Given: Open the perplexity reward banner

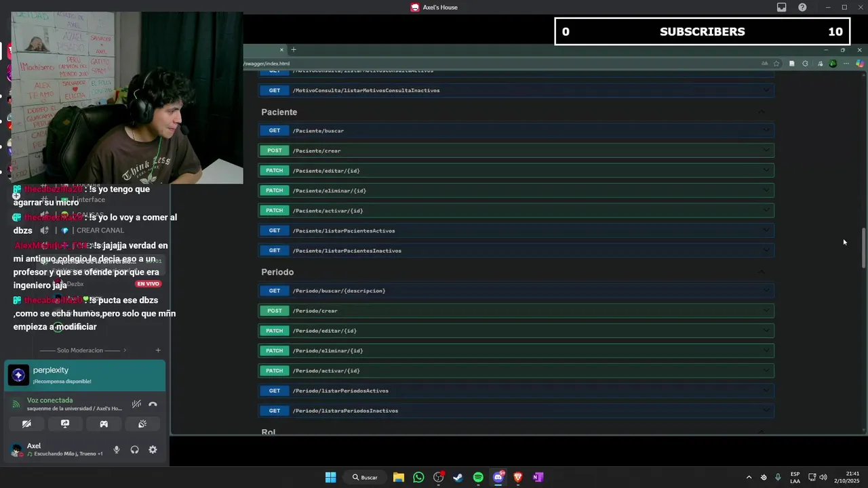Looking at the screenshot, I should point(85,375).
